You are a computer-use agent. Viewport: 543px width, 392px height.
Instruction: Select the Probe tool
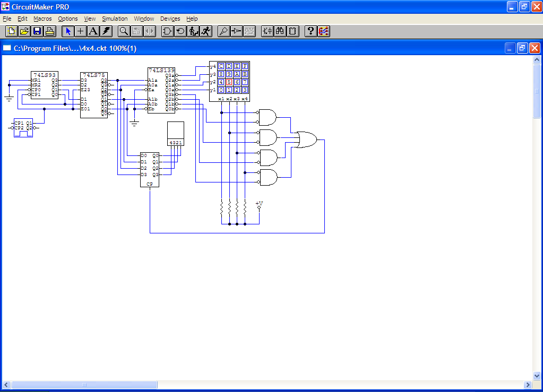click(223, 31)
